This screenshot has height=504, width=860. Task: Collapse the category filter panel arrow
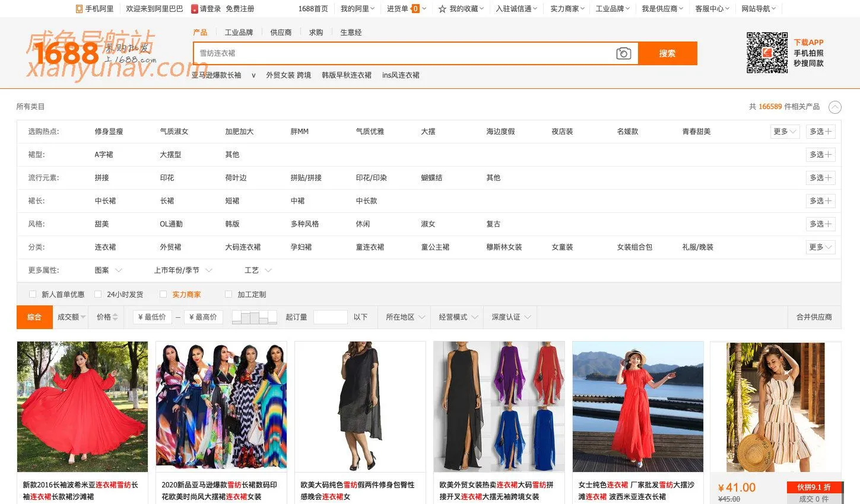pos(835,107)
